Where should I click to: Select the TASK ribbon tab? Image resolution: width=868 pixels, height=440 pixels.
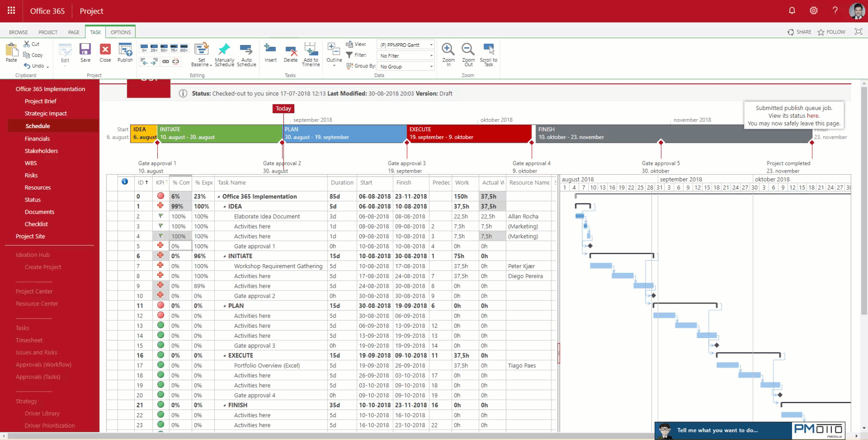click(96, 32)
